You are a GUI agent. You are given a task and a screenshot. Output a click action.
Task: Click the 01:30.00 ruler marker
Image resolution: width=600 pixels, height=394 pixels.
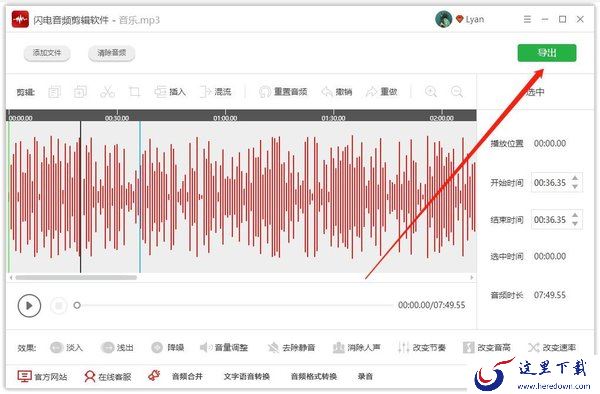(x=333, y=118)
